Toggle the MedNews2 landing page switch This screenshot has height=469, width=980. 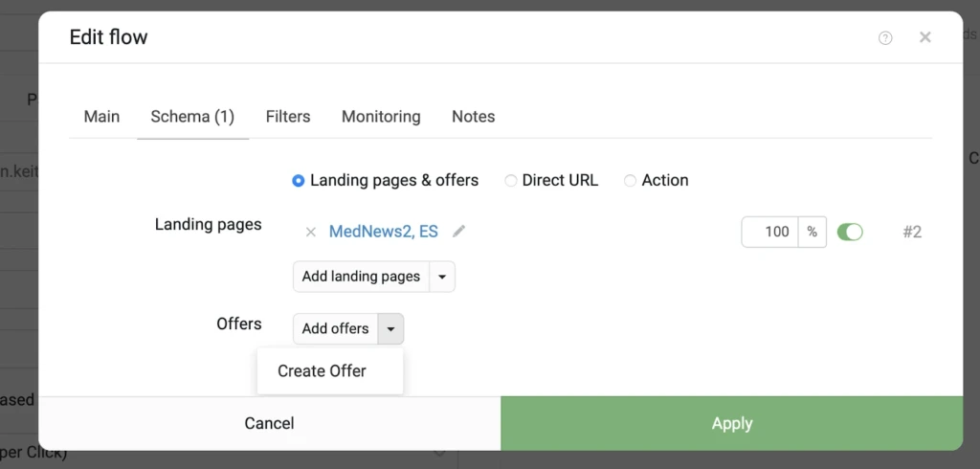(850, 232)
